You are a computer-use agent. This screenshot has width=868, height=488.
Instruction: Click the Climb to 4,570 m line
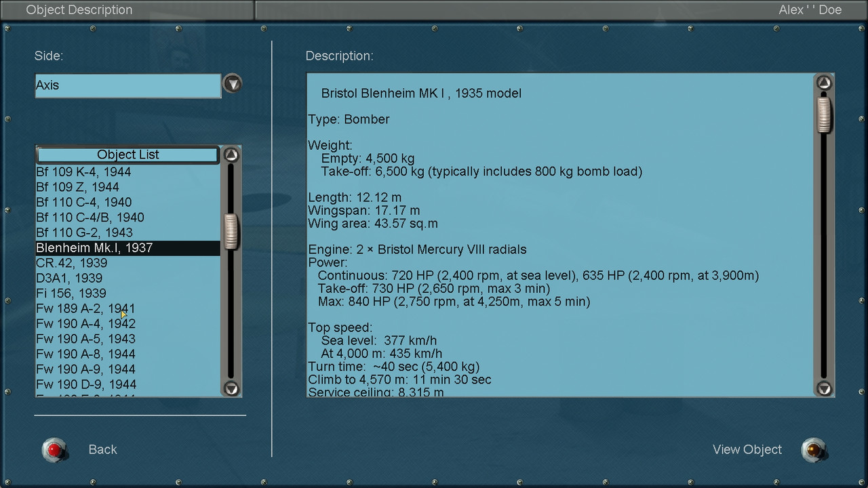pos(399,380)
